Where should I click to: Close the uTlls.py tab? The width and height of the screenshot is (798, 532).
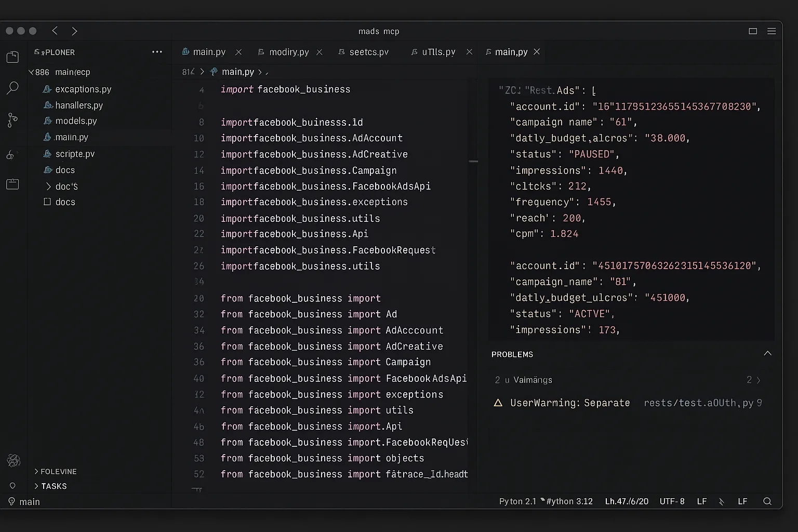pyautogui.click(x=469, y=52)
